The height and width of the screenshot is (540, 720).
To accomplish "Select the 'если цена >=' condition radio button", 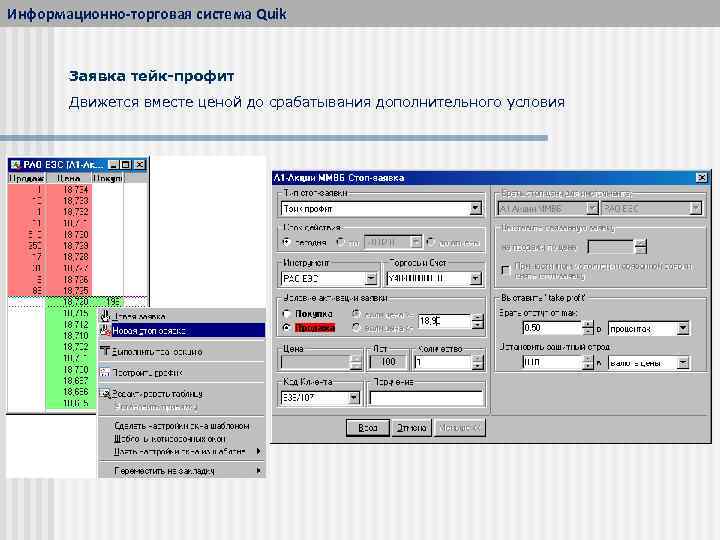I will click(x=356, y=328).
